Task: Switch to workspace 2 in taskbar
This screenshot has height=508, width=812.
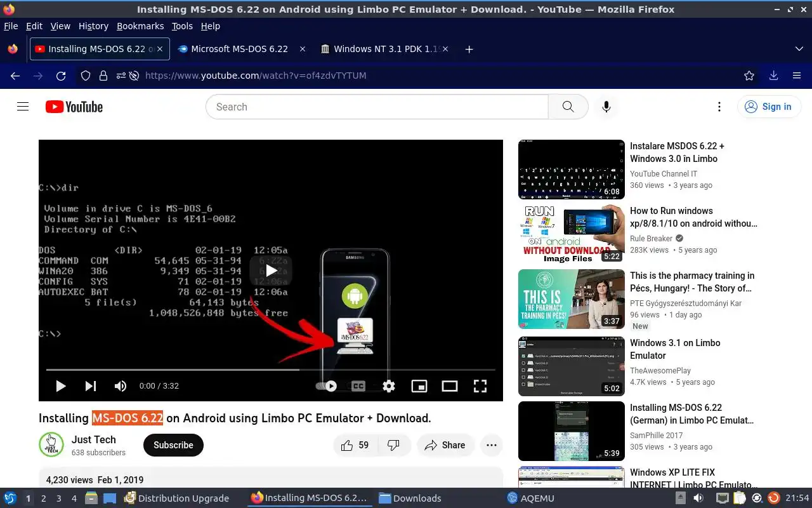Action: [43, 498]
